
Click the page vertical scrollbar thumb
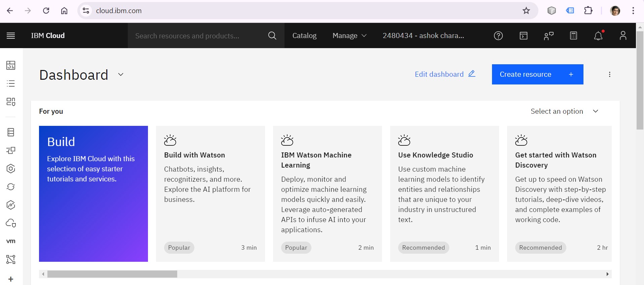point(640,80)
